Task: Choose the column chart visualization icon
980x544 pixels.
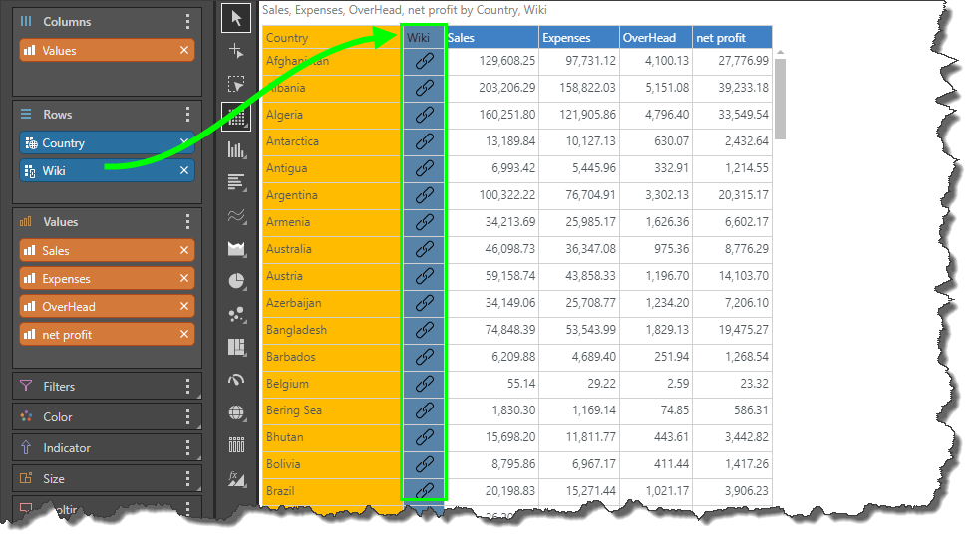Action: (236, 150)
